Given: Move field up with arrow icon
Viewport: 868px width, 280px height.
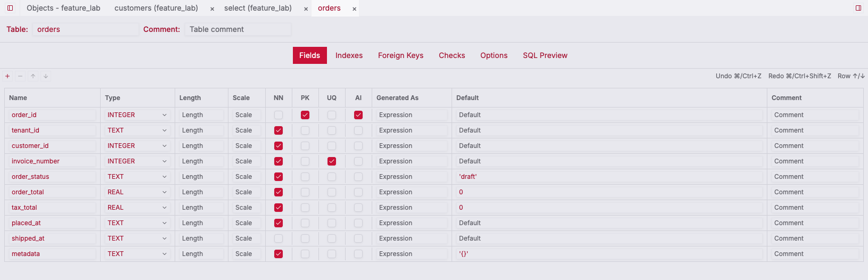Looking at the screenshot, I should (33, 76).
